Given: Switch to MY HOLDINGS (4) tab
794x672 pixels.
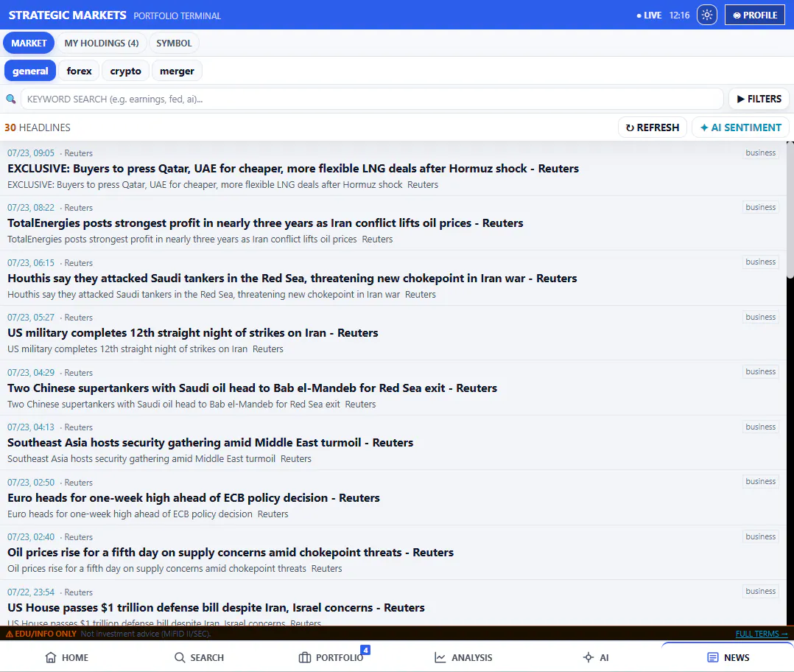Looking at the screenshot, I should pyautogui.click(x=102, y=43).
